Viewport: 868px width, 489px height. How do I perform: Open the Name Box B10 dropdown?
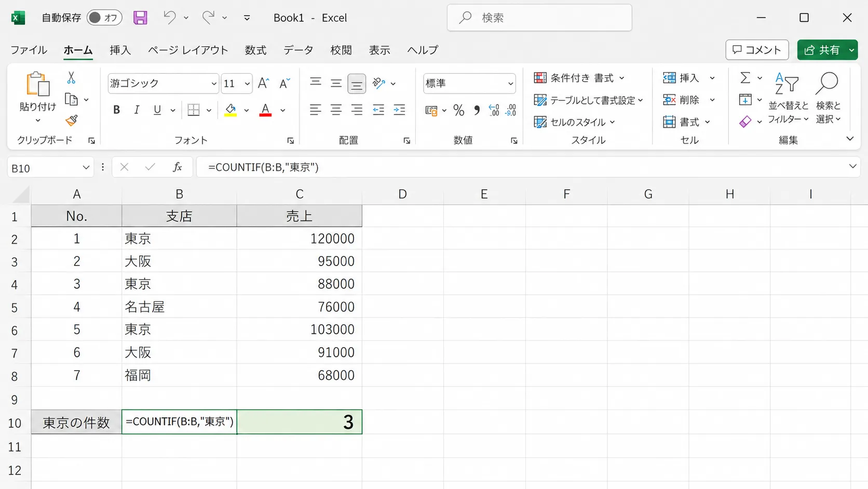pyautogui.click(x=86, y=167)
